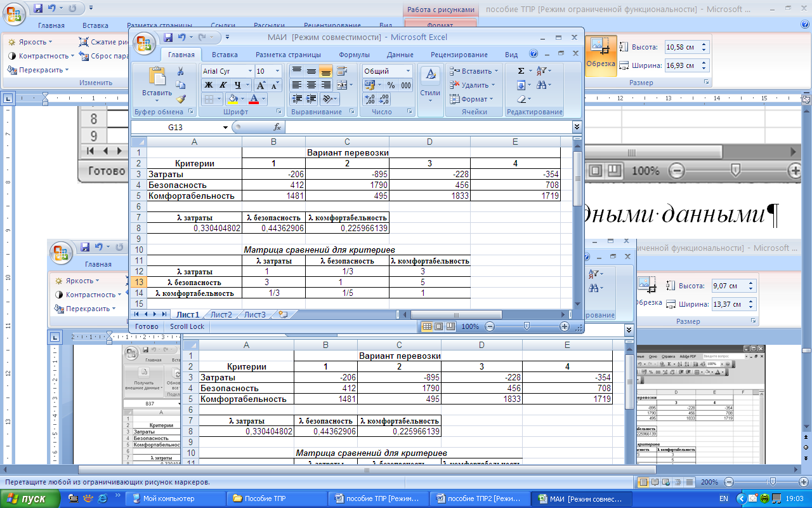The image size is (812, 508).
Task: Click Excel zoom slider handle
Action: (526, 326)
